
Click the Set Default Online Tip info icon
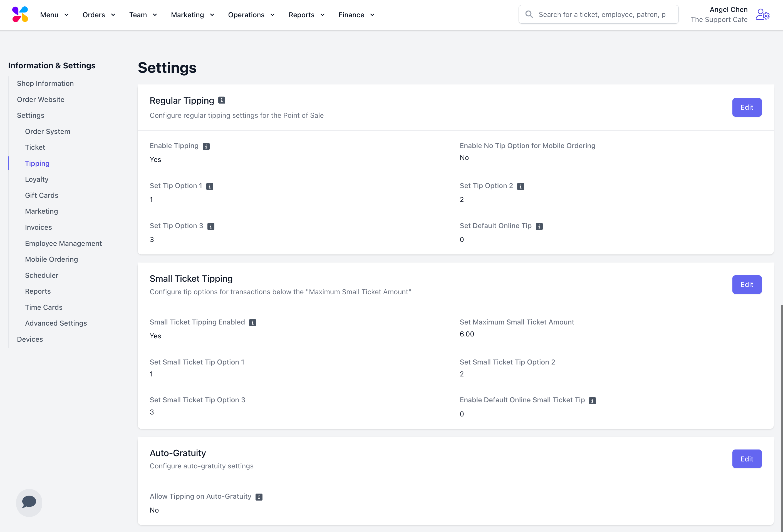(539, 226)
